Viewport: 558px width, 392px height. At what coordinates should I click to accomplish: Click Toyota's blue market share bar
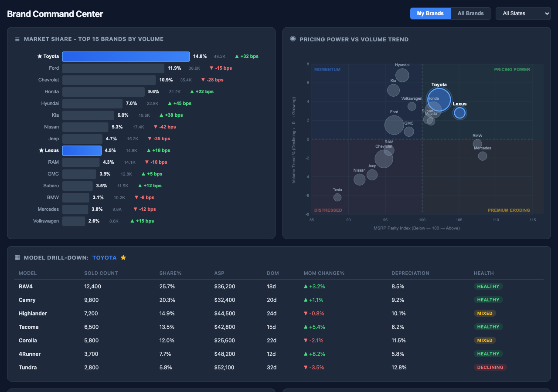coord(126,56)
